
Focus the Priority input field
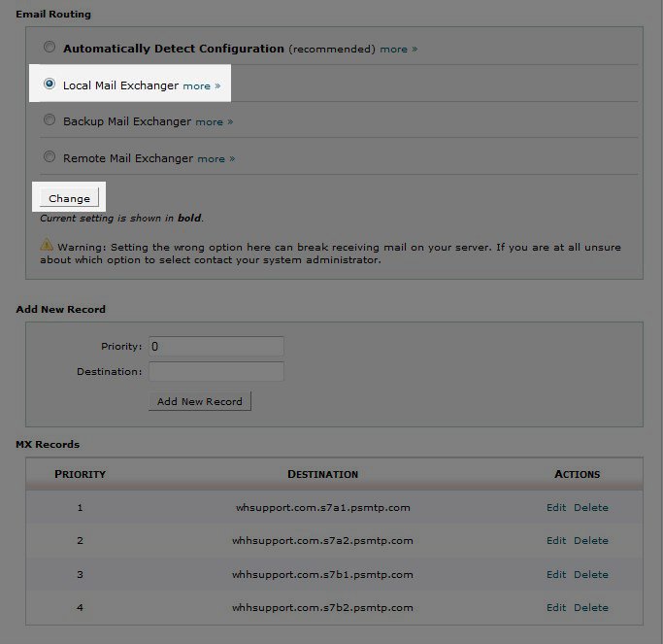pos(215,346)
